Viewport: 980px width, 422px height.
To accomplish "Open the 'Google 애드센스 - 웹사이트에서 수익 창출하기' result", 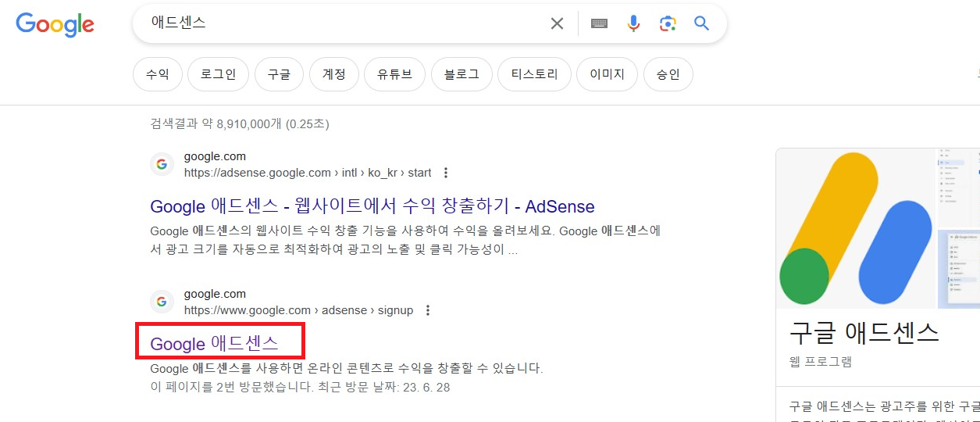I will [372, 206].
